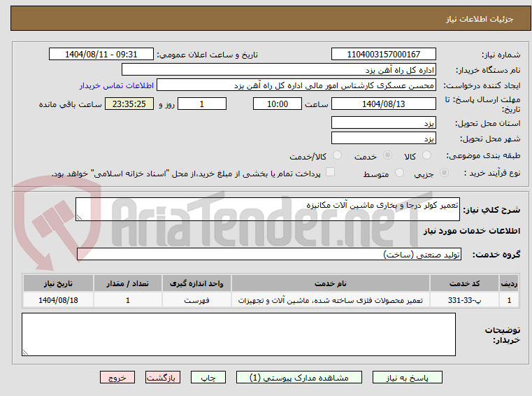The image size is (532, 396).
Task: Click the نام دستگاه خریدار label
Action: (x=488, y=70)
